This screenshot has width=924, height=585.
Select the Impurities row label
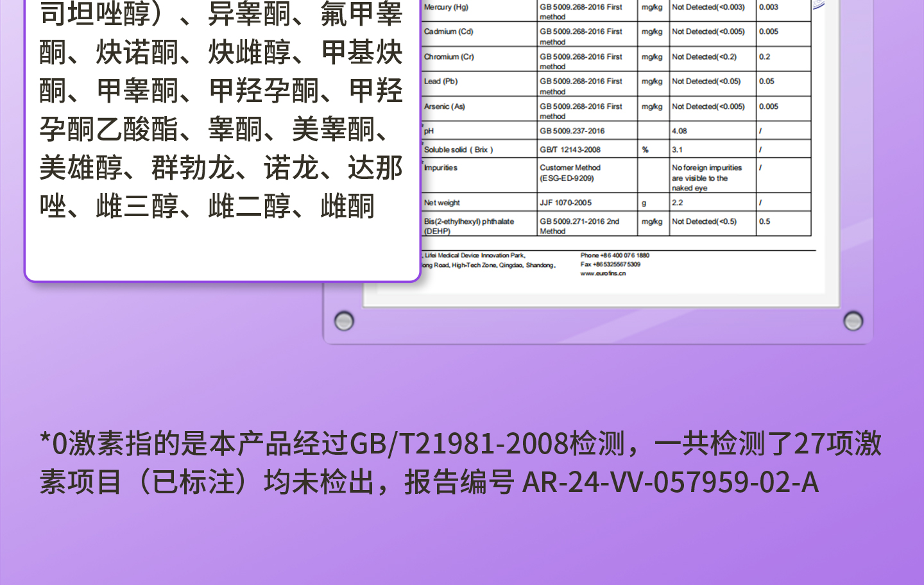tap(441, 168)
